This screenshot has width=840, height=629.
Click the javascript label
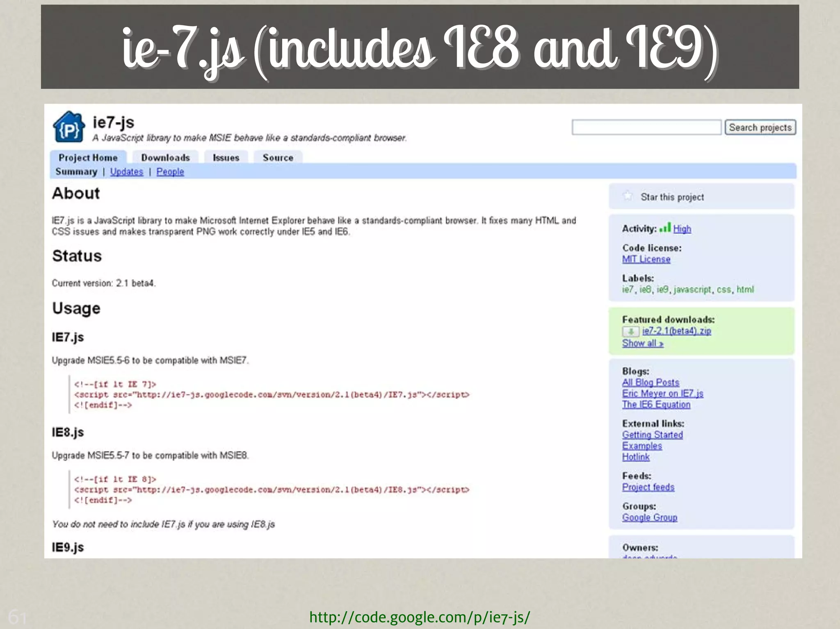692,289
